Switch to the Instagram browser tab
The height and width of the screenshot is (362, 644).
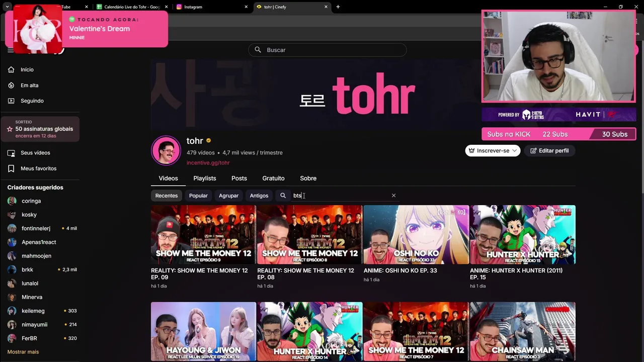211,7
